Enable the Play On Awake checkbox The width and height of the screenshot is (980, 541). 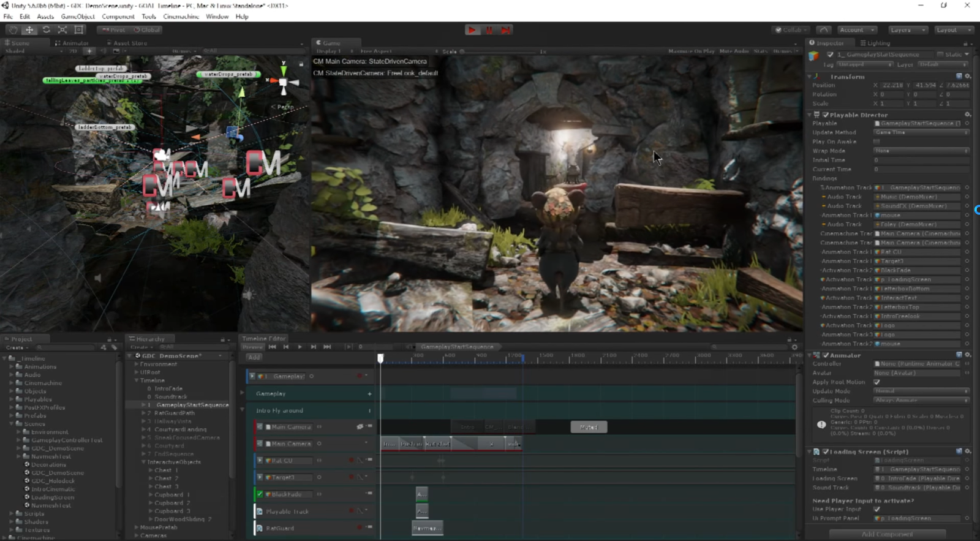[876, 142]
